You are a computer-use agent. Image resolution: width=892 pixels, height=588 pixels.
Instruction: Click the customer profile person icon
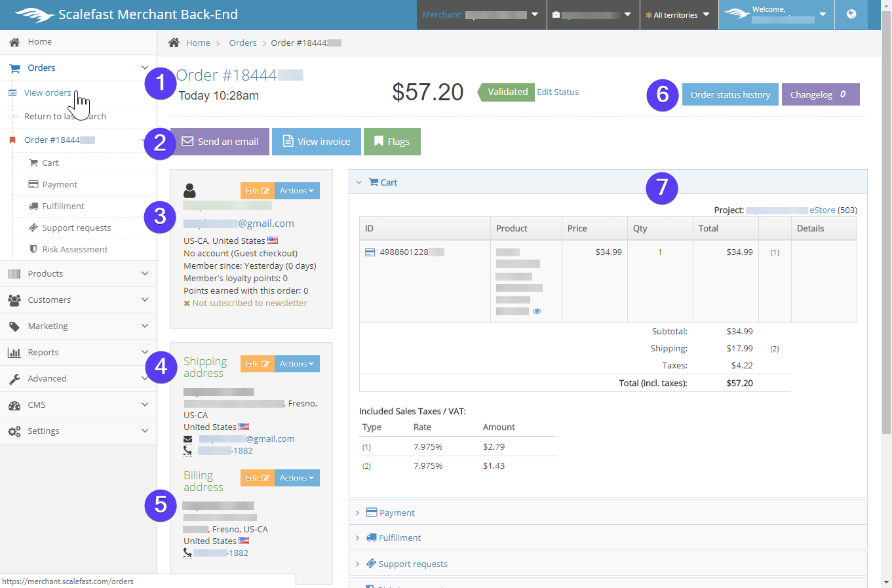tap(189, 191)
